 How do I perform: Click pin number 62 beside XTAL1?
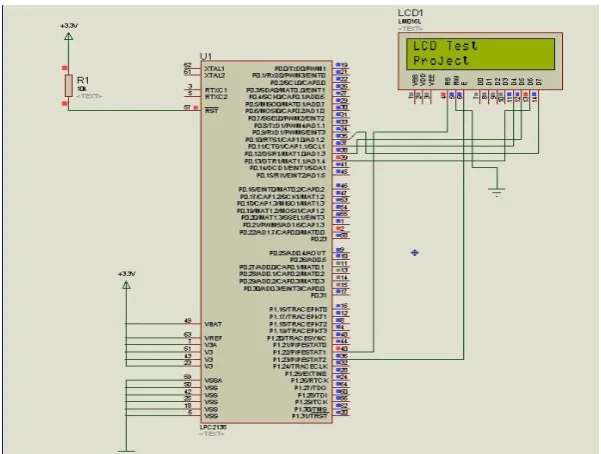[x=187, y=65]
